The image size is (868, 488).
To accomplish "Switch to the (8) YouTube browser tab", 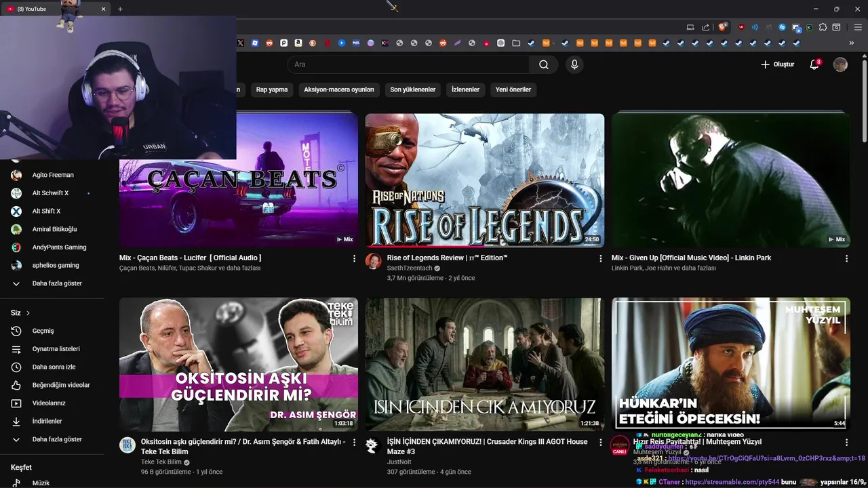I will [56, 9].
